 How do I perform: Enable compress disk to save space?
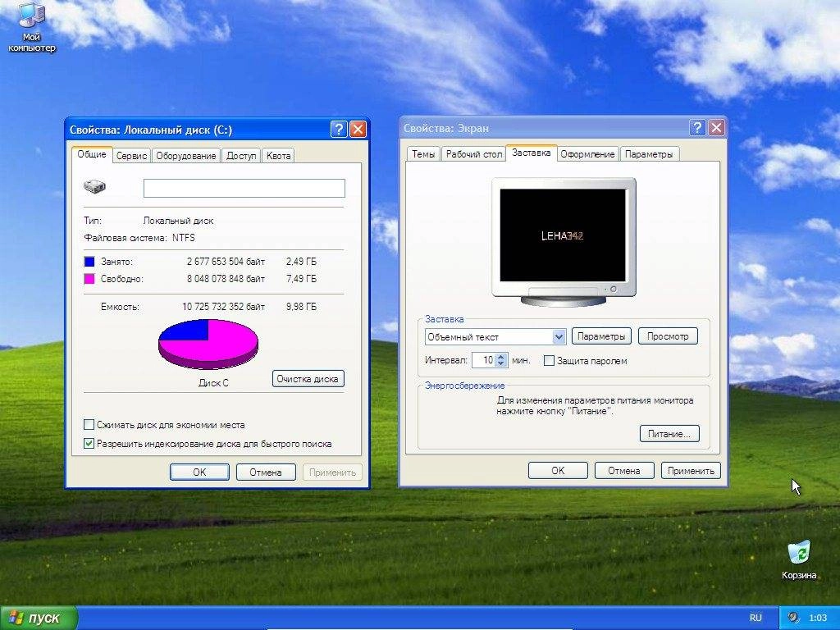point(89,425)
